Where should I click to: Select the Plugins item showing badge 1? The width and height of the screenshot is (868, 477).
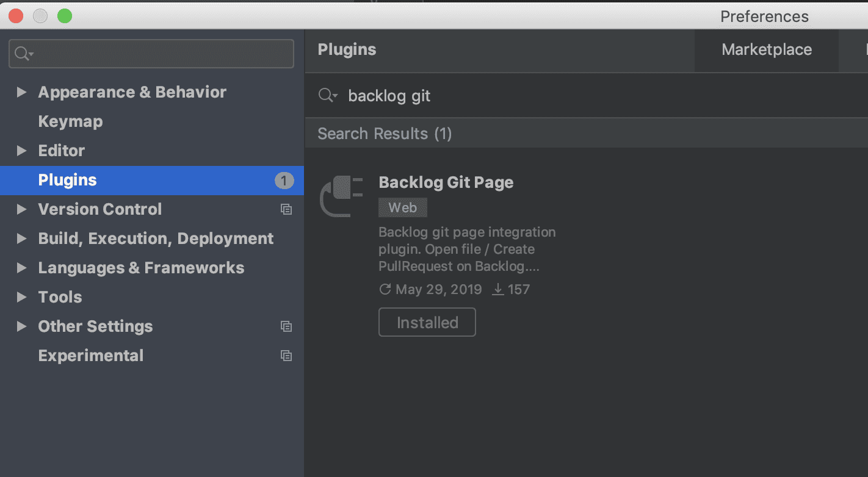pos(67,180)
